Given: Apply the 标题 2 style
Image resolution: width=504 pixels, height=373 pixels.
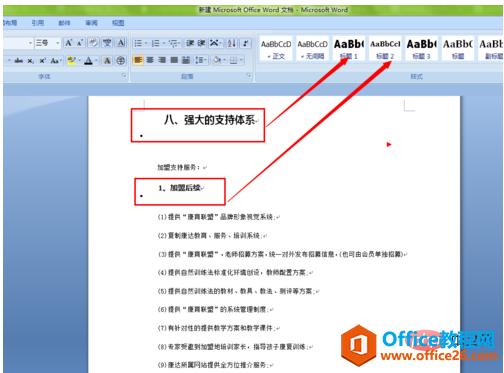Looking at the screenshot, I should [385, 49].
